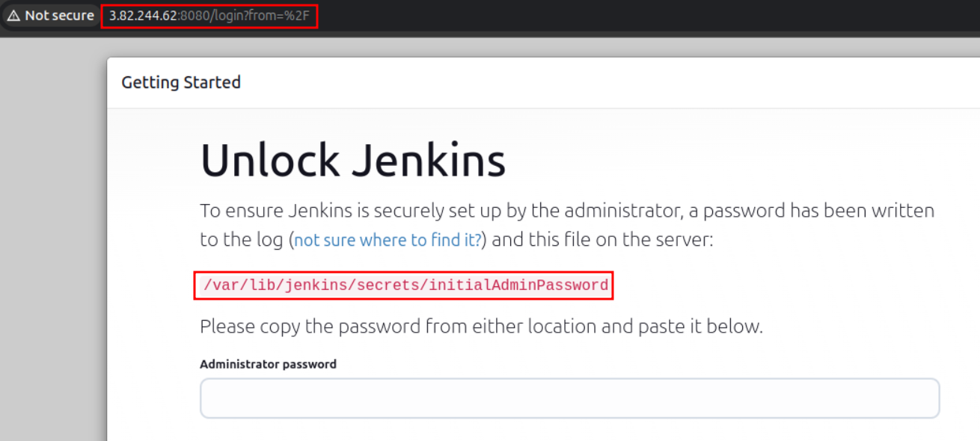Click the 'and this file on the server:' text
Viewport: 980px width, 441px height.
tap(602, 241)
